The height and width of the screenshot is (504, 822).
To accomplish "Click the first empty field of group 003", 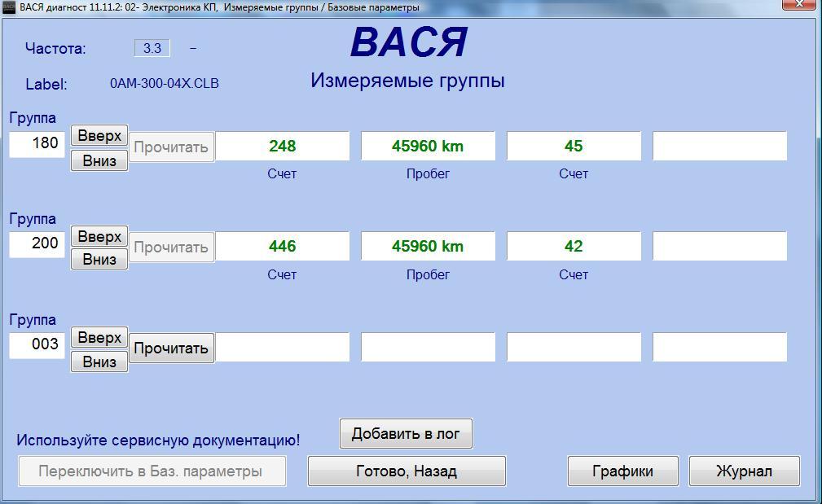I will point(283,347).
